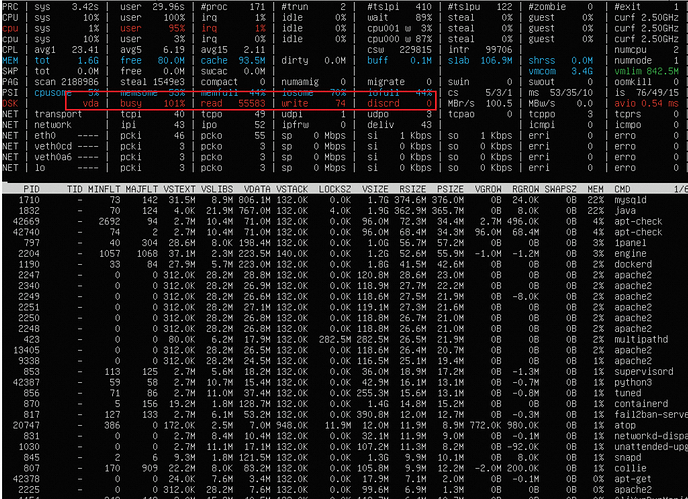Click the vmcom 3.4G value
This screenshot has width=688, height=499.
561,71
